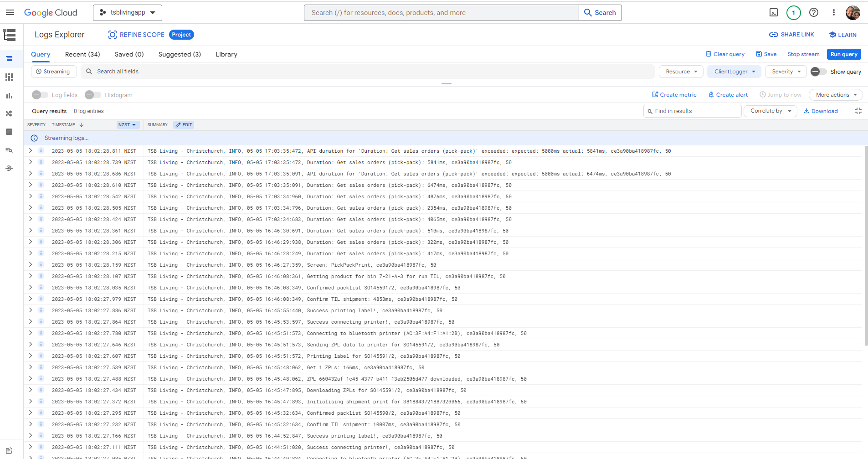
Task: Expand the first log entry row
Action: coord(30,151)
